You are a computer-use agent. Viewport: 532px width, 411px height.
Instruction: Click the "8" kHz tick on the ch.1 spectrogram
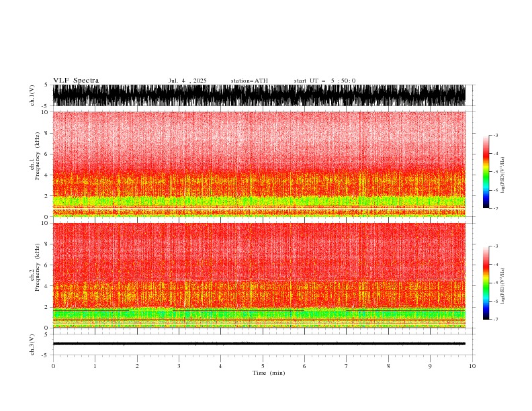pyautogui.click(x=47, y=133)
